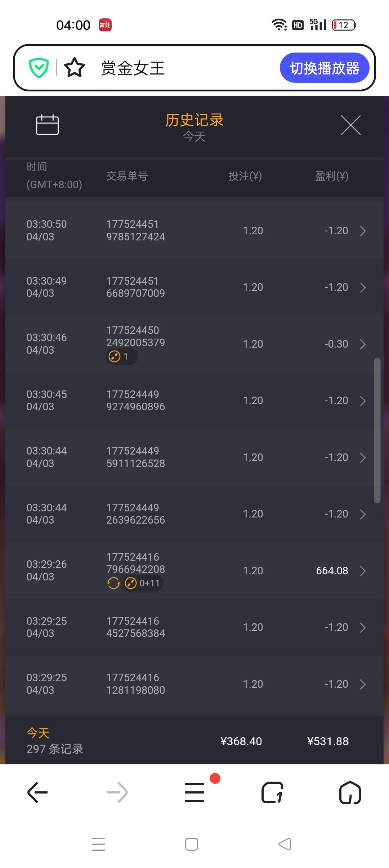Tap the free spins 0+11 badge
The image size is (389, 868).
click(143, 583)
